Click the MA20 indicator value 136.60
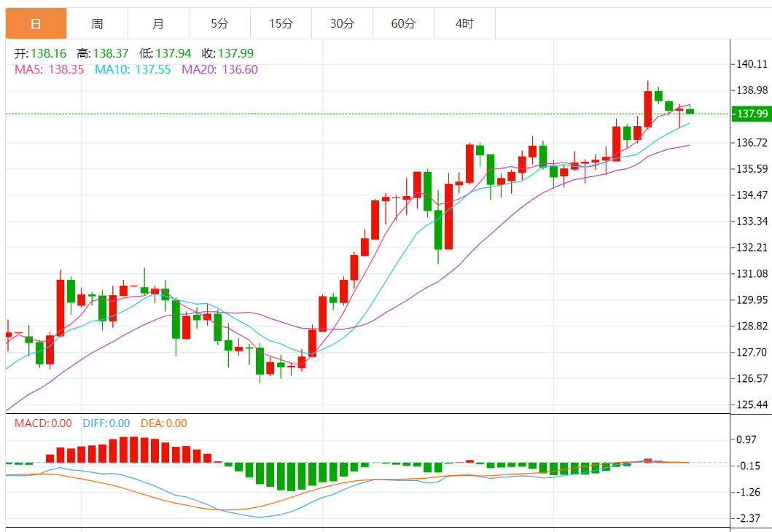The image size is (772, 532). (x=240, y=69)
